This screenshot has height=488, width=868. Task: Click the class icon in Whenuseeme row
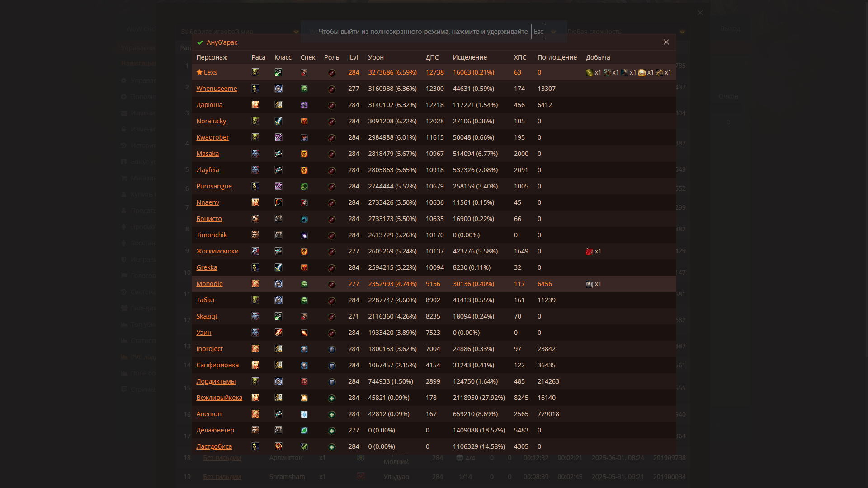(278, 89)
